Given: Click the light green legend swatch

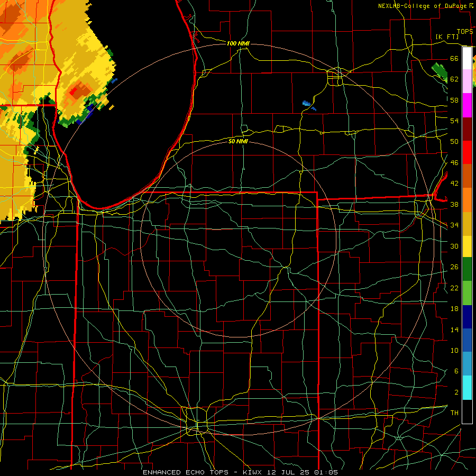Looking at the screenshot, I should (467, 293).
